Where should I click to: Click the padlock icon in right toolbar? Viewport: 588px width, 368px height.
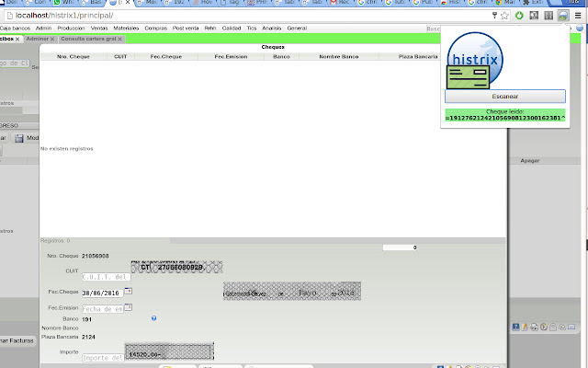(553, 328)
